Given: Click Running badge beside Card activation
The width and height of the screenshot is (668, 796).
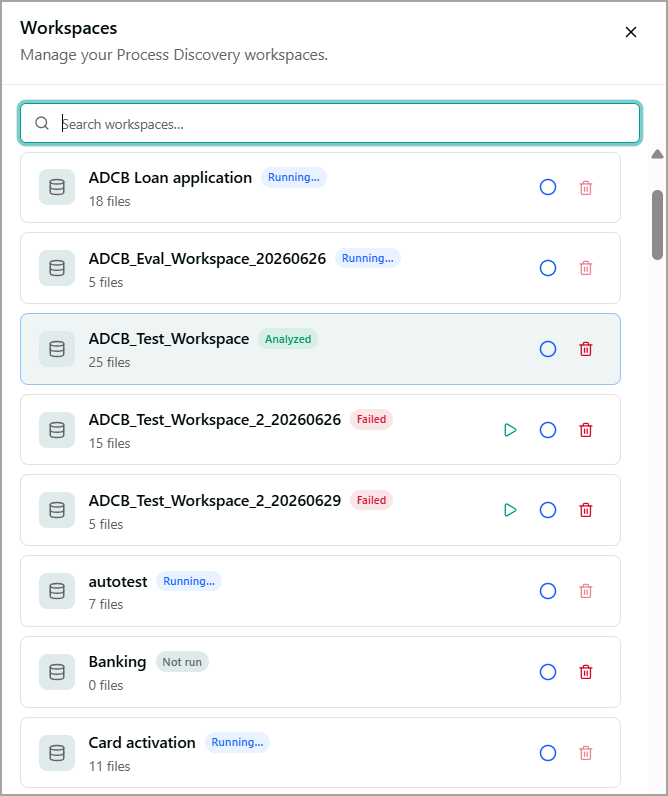Looking at the screenshot, I should coord(237,742).
